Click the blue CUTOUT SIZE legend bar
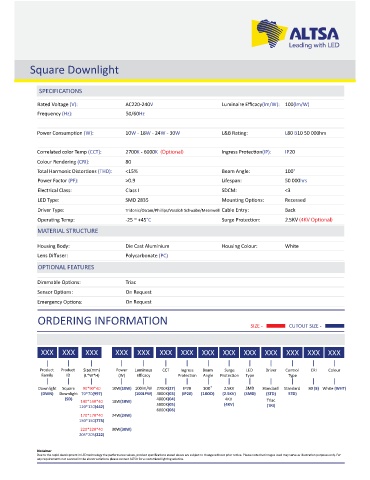This screenshot has height=480, width=370. (334, 326)
